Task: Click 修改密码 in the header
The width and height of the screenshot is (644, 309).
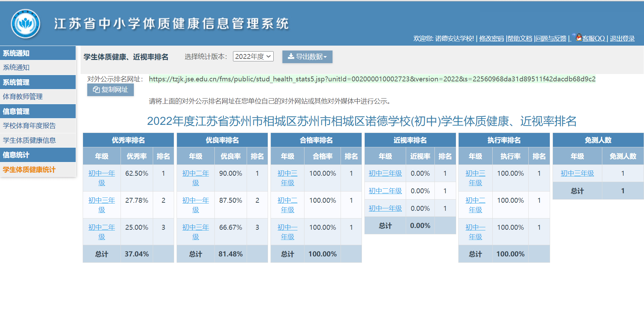Action: (x=491, y=39)
